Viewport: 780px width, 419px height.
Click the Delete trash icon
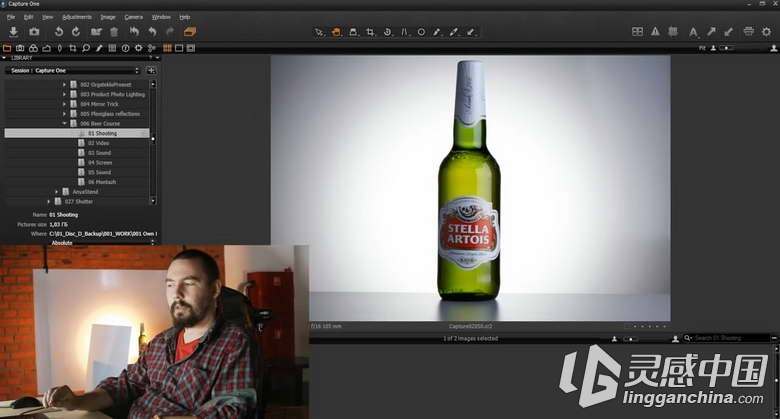pyautogui.click(x=114, y=32)
